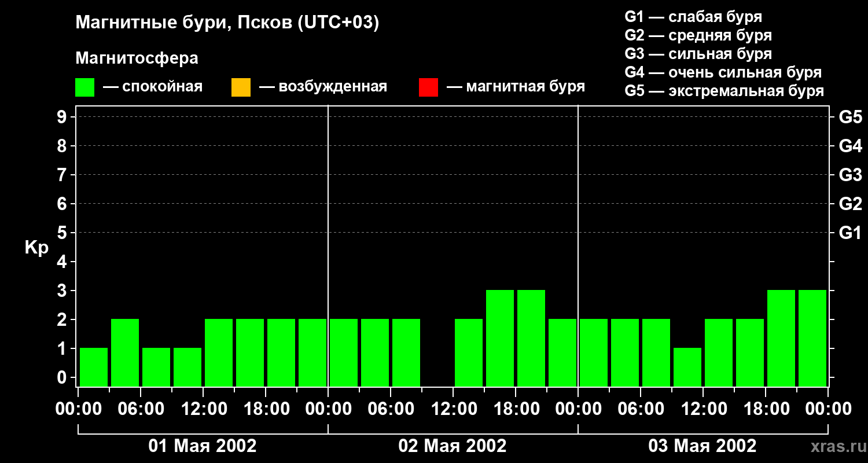Click the '06:00' time label for 01 Мая
This screenshot has width=868, height=463.
pyautogui.click(x=140, y=409)
